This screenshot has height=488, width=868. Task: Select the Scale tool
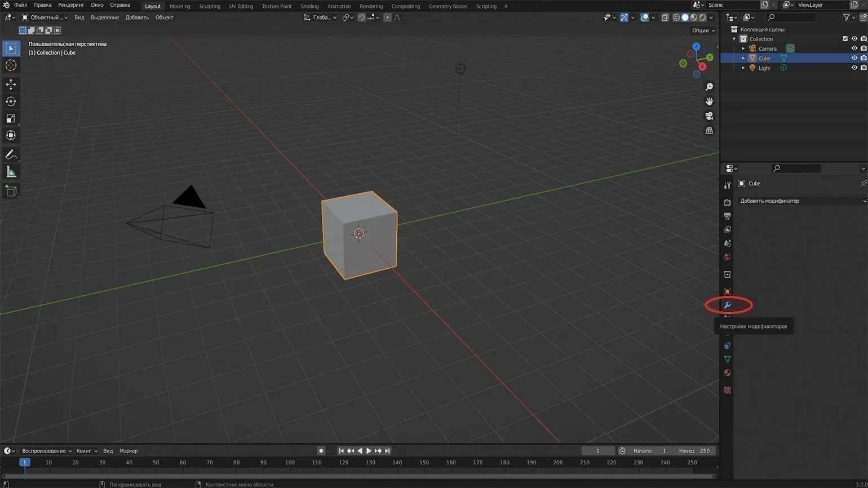tap(11, 118)
